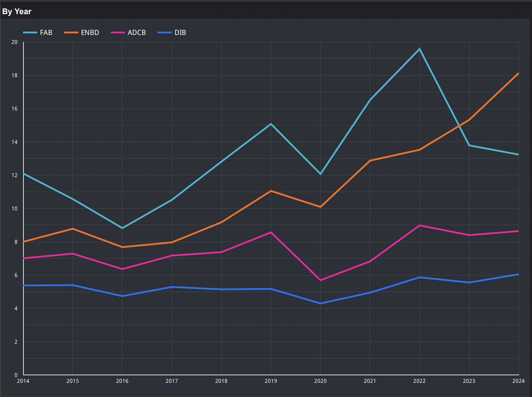Viewport: 532px width, 397px height.
Task: Click the 2 y-axis label
Action: point(16,342)
